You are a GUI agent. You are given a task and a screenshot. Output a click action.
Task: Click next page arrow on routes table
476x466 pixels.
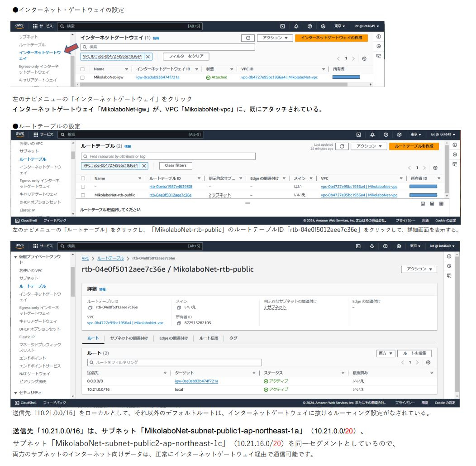417,362
